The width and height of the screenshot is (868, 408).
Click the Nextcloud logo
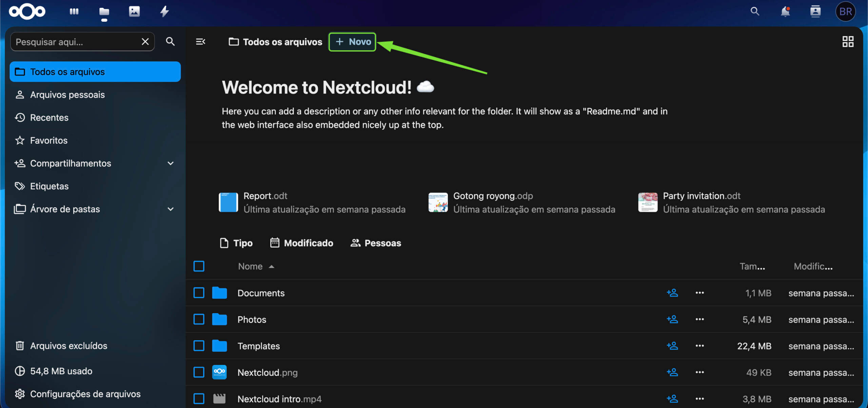tap(27, 12)
